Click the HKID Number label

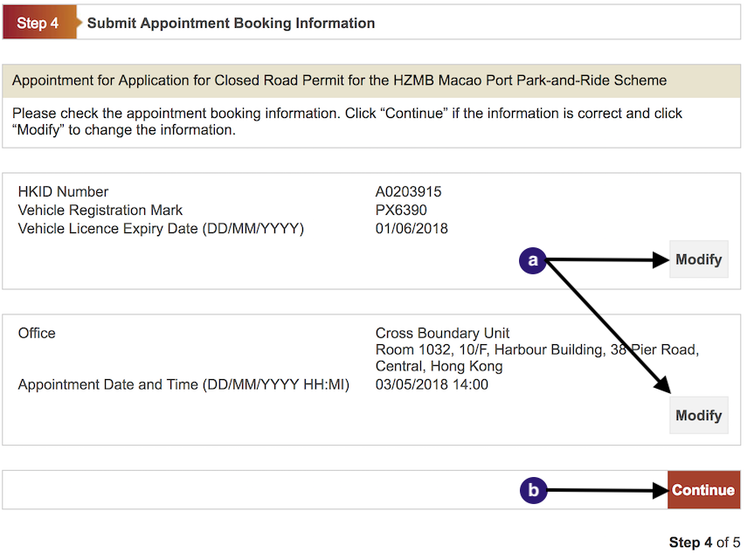pos(63,192)
